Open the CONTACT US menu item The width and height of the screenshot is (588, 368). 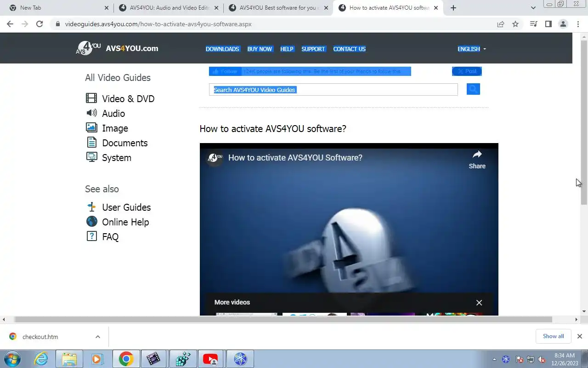349,49
